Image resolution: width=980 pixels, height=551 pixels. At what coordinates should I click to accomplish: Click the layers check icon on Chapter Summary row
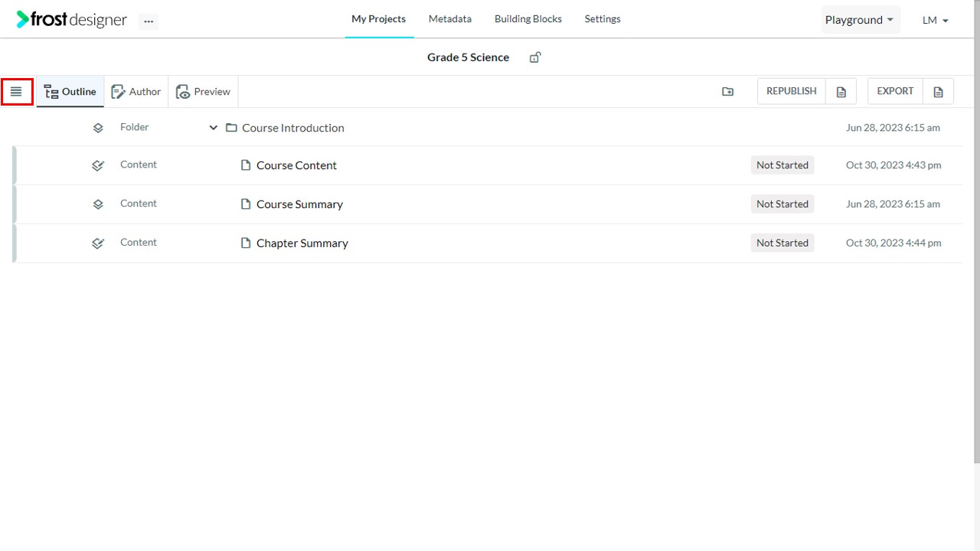[x=98, y=243]
